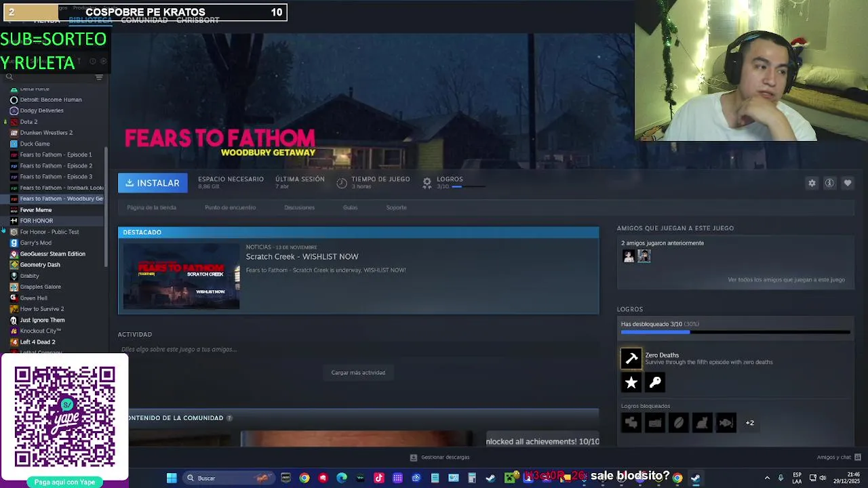Click Ver todos los amigos link
The width and height of the screenshot is (868, 488).
(x=786, y=280)
